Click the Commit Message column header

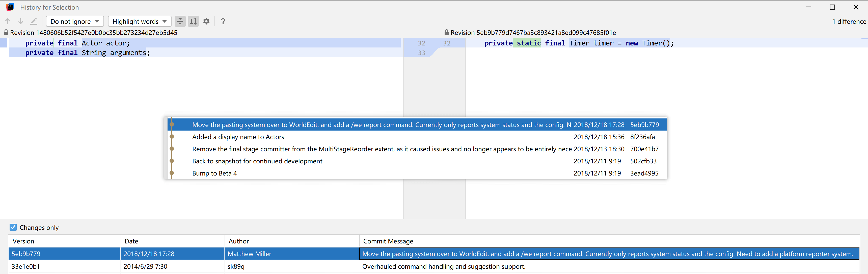point(388,241)
